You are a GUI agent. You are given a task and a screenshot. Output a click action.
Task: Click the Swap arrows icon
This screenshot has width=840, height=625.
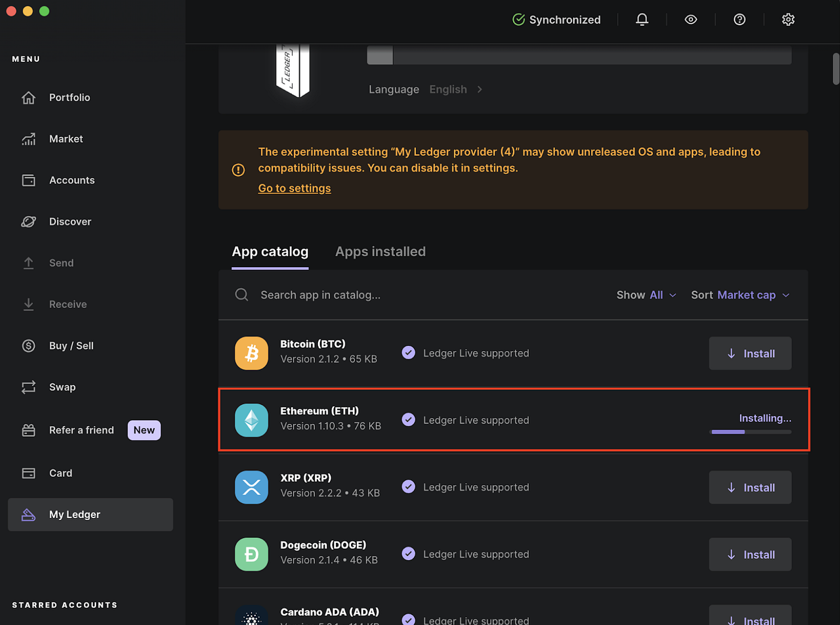[28, 387]
